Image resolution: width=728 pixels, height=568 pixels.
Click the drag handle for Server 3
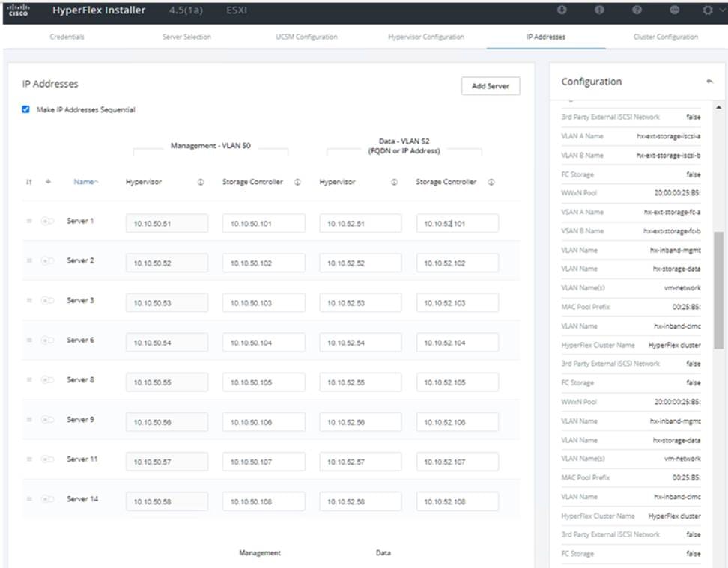coord(28,300)
